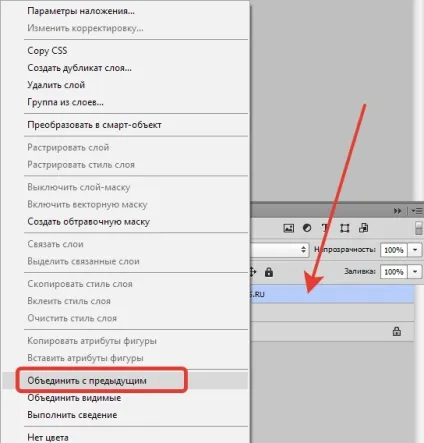Click the lock all icon in lock row
Image resolution: width=424 pixels, height=443 pixels.
click(269, 272)
